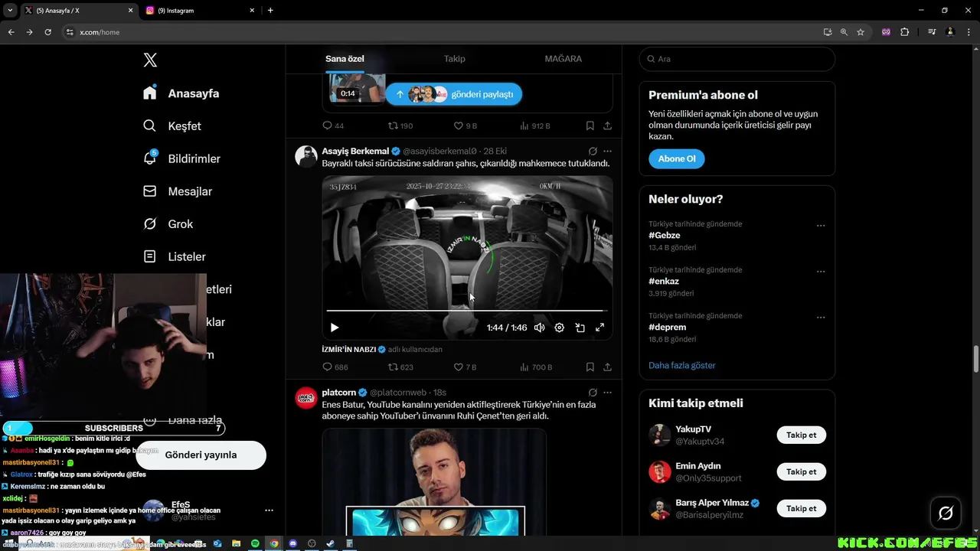Click Grok icon on Asayiş Berkemal post
Image resolution: width=980 pixels, height=551 pixels.
click(593, 151)
